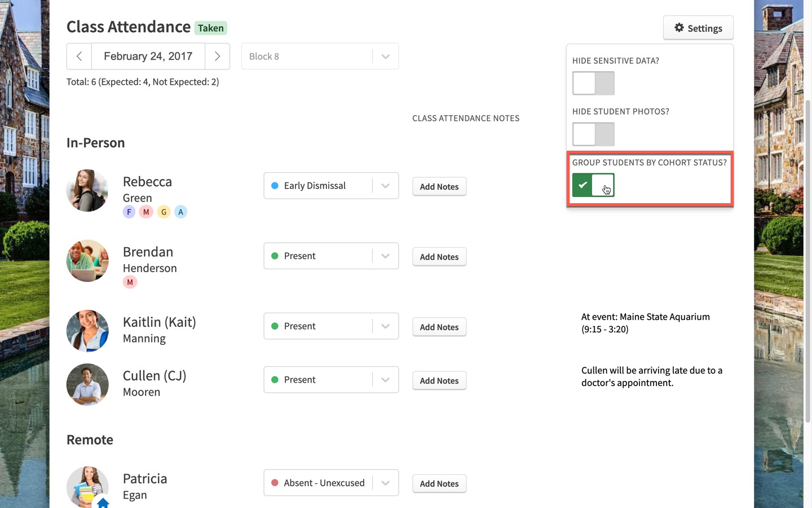Disable grouping students by cohort status
This screenshot has width=812, height=508.
[593, 185]
